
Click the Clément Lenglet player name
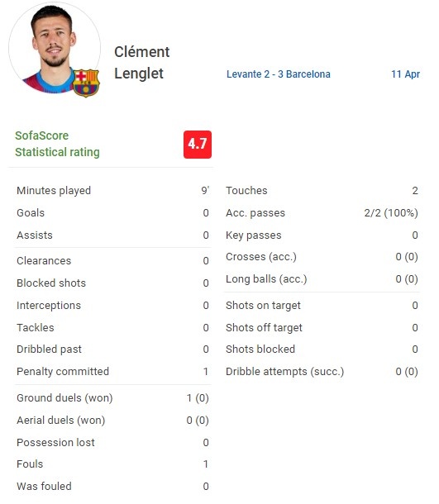(x=142, y=63)
